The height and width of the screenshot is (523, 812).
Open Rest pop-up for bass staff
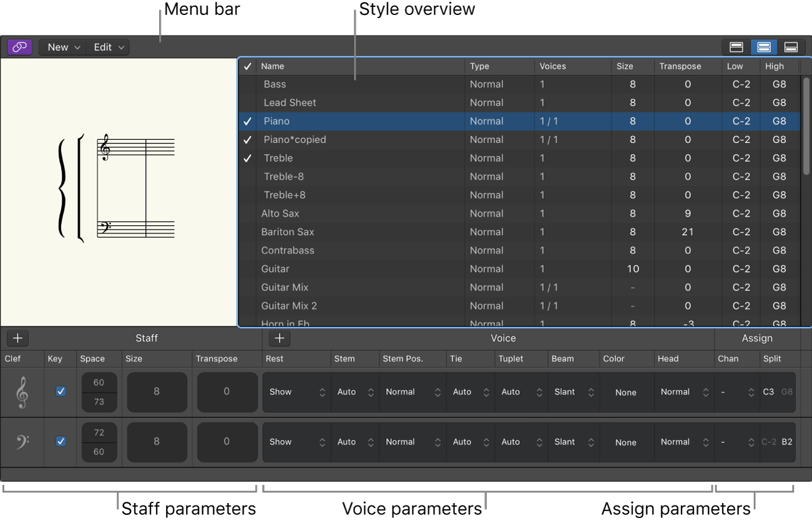[x=297, y=442]
